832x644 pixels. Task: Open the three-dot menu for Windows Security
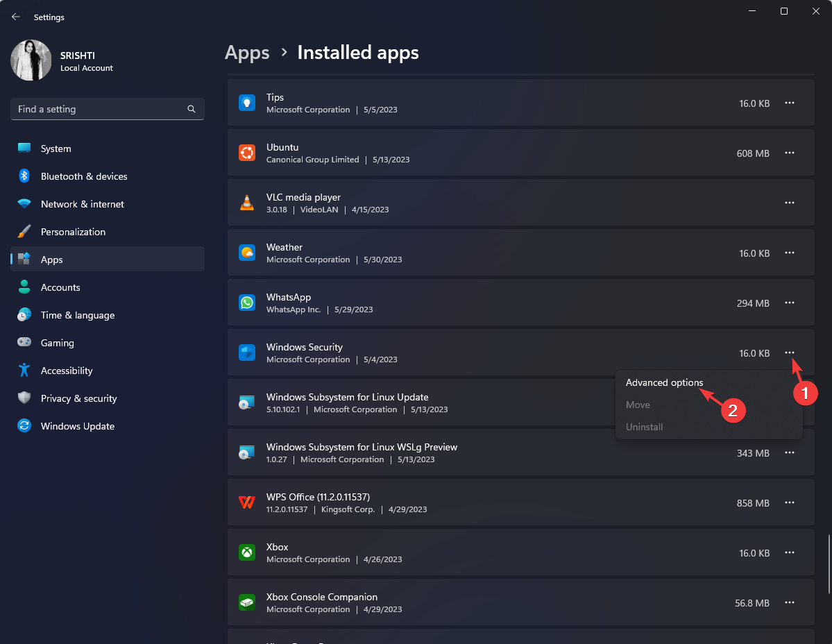[x=790, y=353]
